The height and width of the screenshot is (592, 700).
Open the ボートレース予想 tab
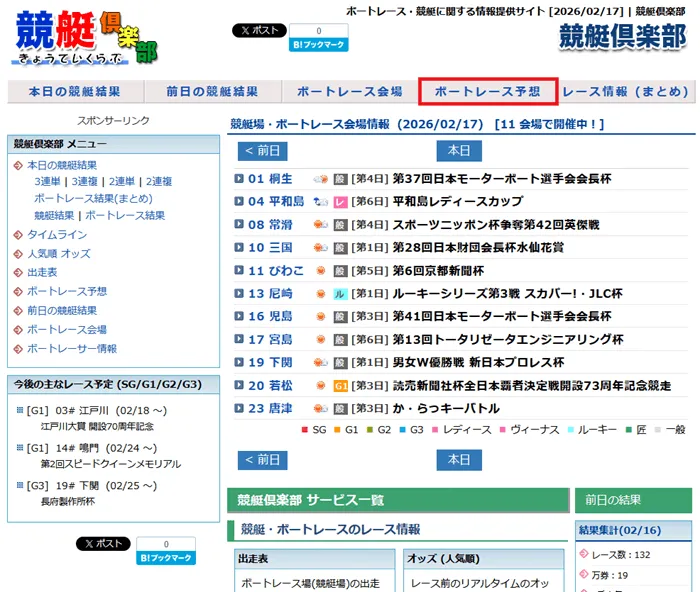(x=488, y=92)
